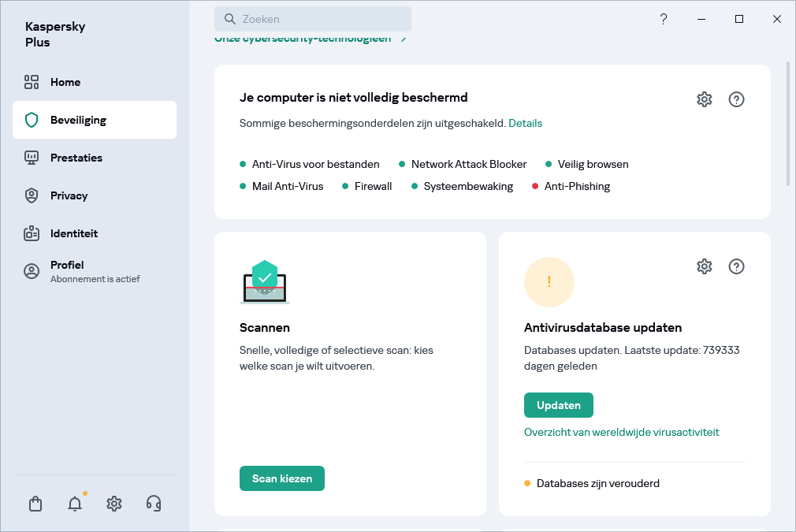Open the settings gear at bottom left
Screen dimensions: 796x532
113,504
